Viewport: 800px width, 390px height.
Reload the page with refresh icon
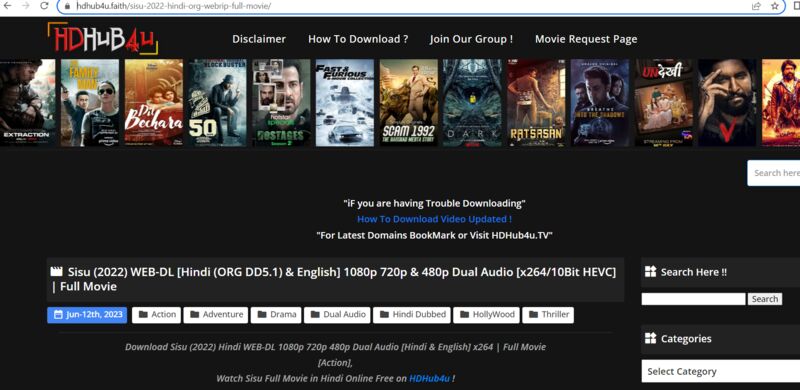pos(44,6)
